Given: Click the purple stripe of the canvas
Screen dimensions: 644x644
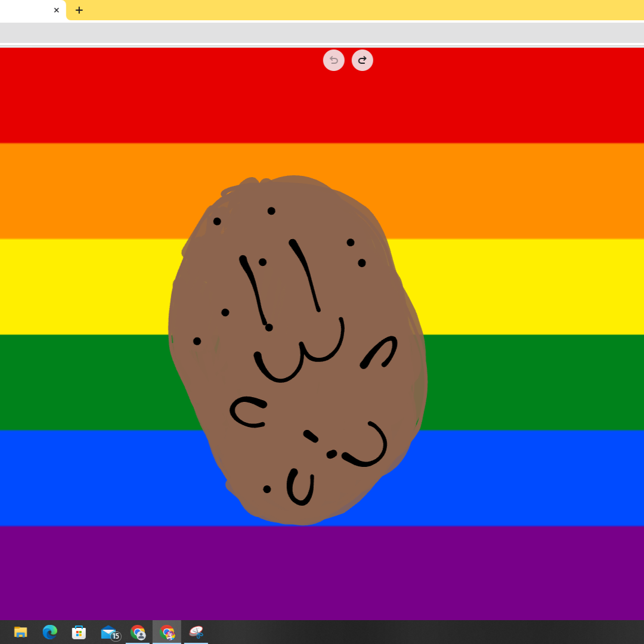Looking at the screenshot, I should (322, 572).
